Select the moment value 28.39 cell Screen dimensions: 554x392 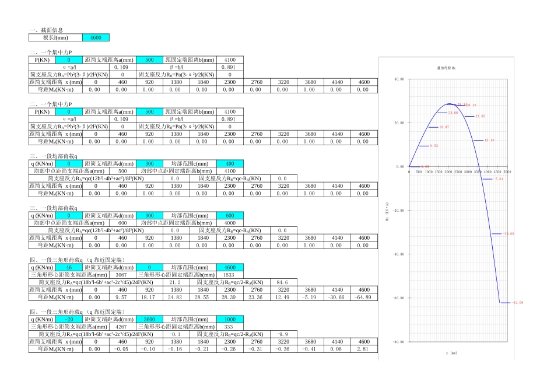230,297
